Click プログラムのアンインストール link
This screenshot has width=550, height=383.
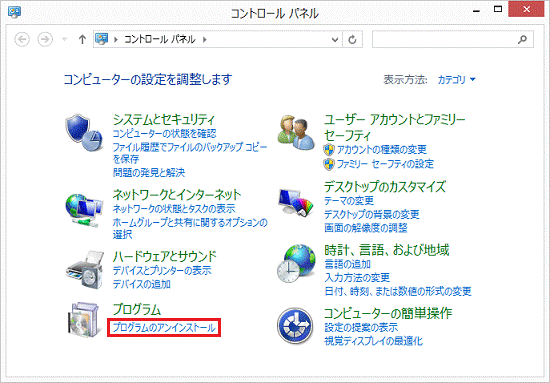(x=164, y=328)
